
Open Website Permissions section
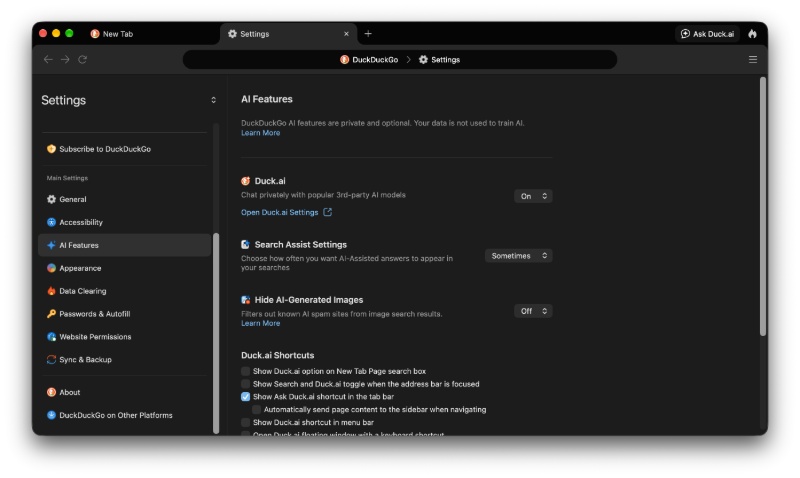pos(124,337)
